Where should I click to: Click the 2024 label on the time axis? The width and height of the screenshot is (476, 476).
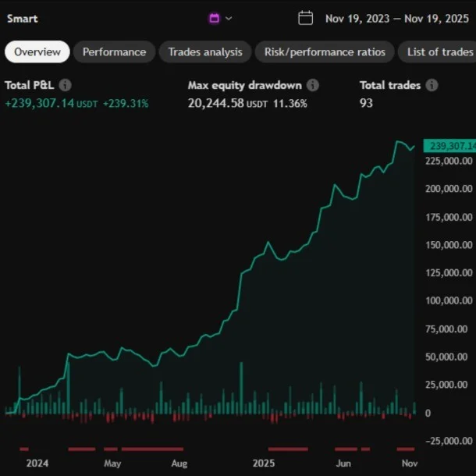pyautogui.click(x=37, y=463)
